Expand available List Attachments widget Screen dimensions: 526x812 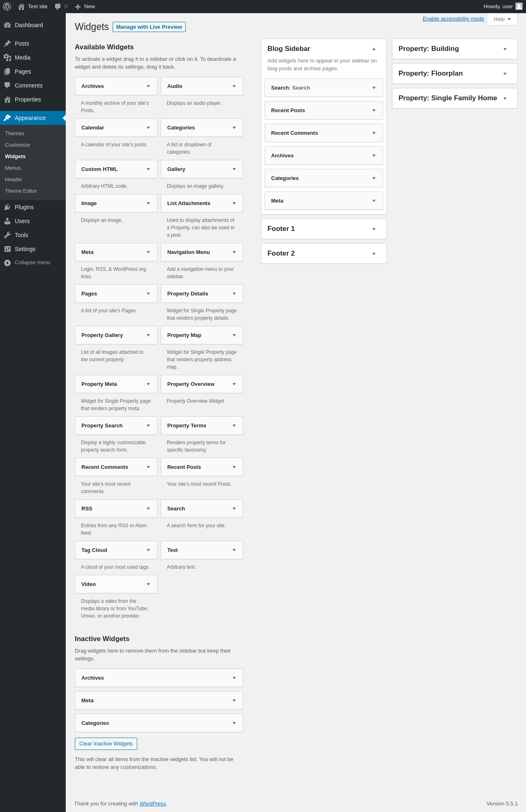pyautogui.click(x=234, y=203)
